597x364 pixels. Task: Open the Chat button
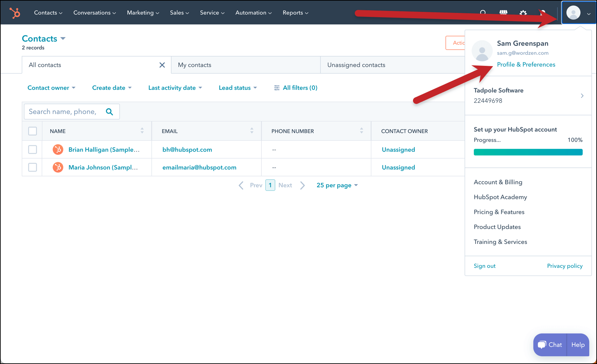coord(550,345)
